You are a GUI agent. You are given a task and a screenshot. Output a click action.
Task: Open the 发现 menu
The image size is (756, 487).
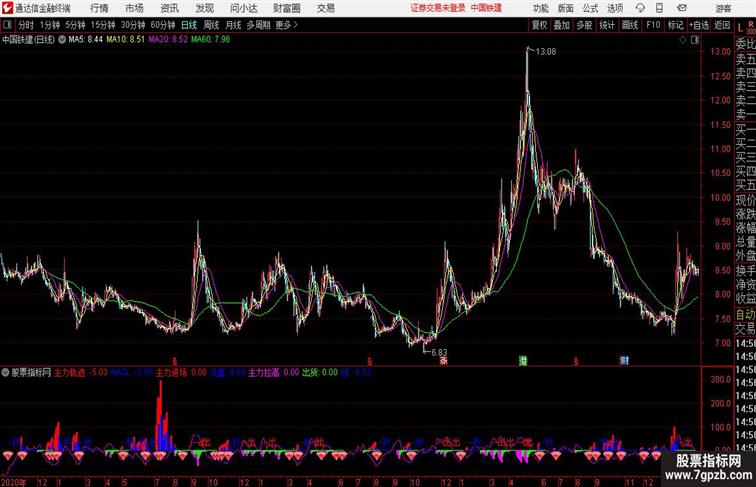click(x=204, y=8)
